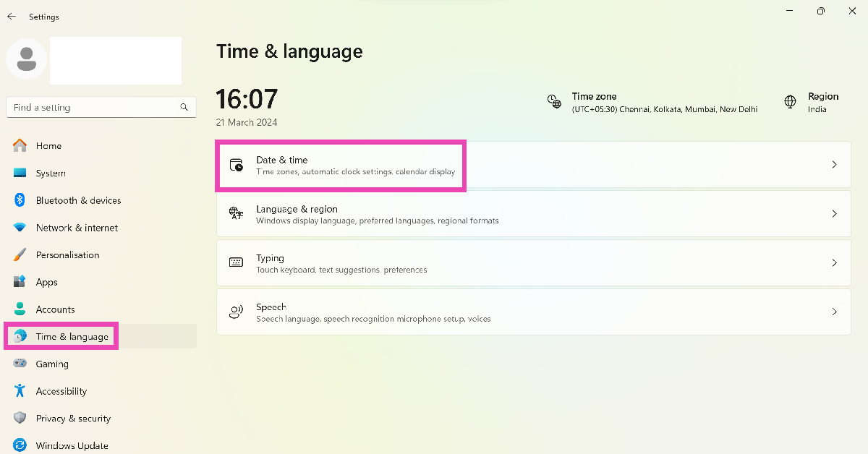The width and height of the screenshot is (868, 454).
Task: Click 'Time zones, automatic clock settings' description
Action: pos(356,172)
